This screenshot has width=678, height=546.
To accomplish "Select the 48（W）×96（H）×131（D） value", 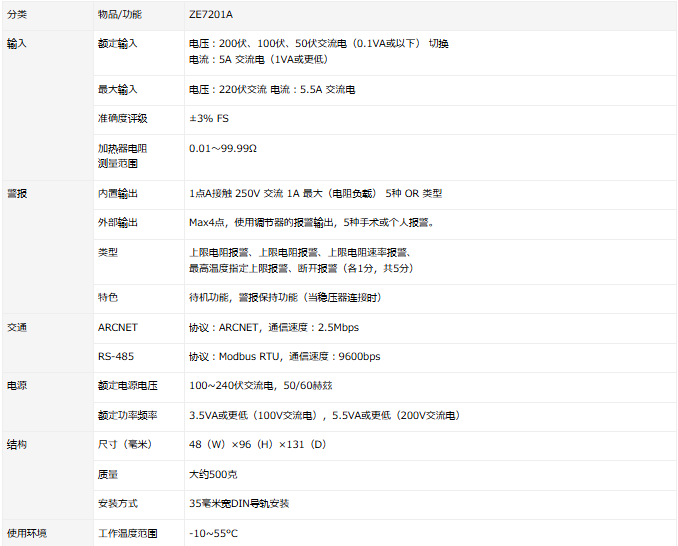I will pyautogui.click(x=257, y=444).
